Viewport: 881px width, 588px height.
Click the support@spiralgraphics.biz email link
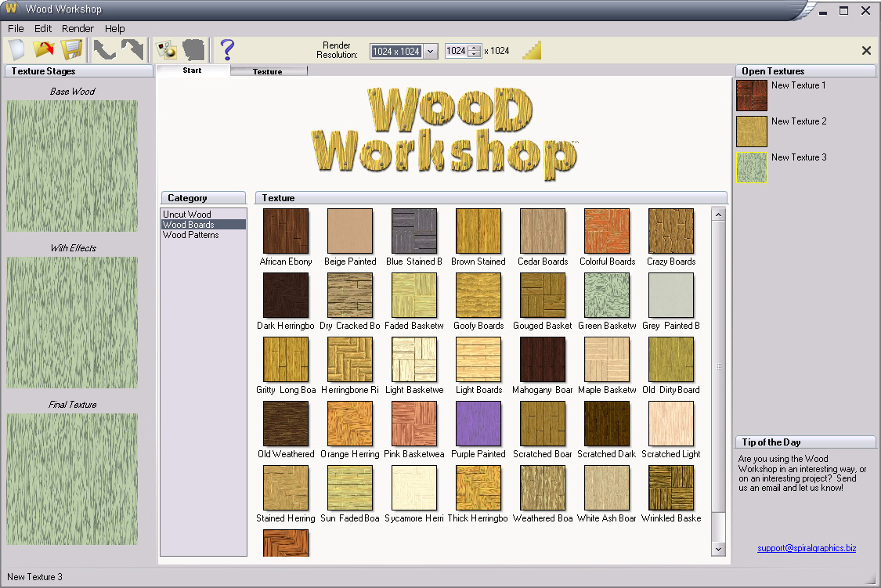807,548
